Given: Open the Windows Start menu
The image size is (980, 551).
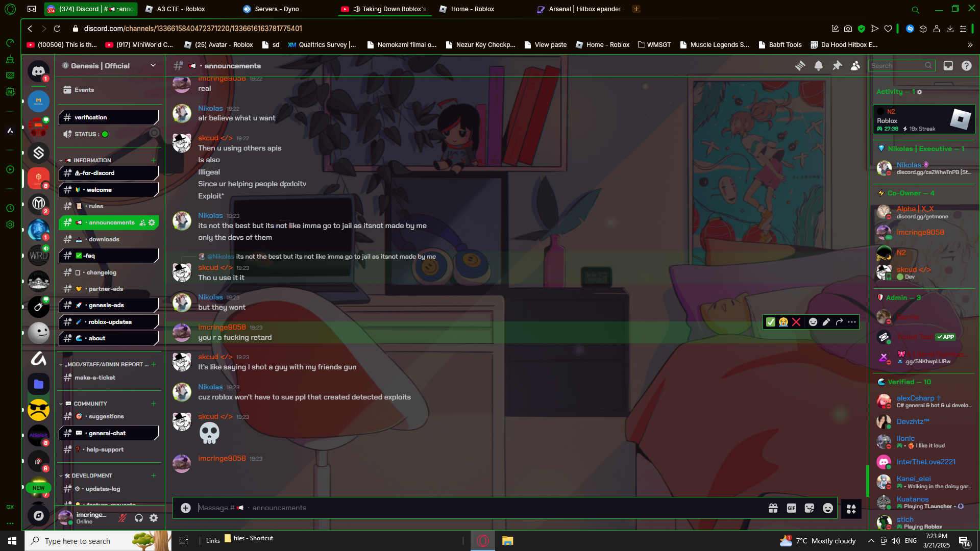Looking at the screenshot, I should (12, 541).
